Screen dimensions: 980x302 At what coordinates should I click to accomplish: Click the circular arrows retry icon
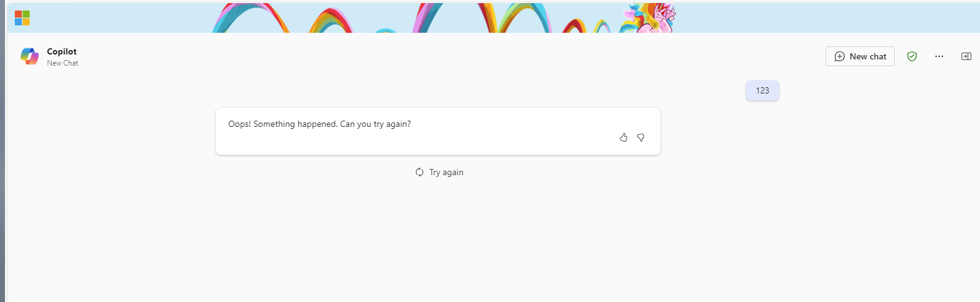click(x=420, y=172)
